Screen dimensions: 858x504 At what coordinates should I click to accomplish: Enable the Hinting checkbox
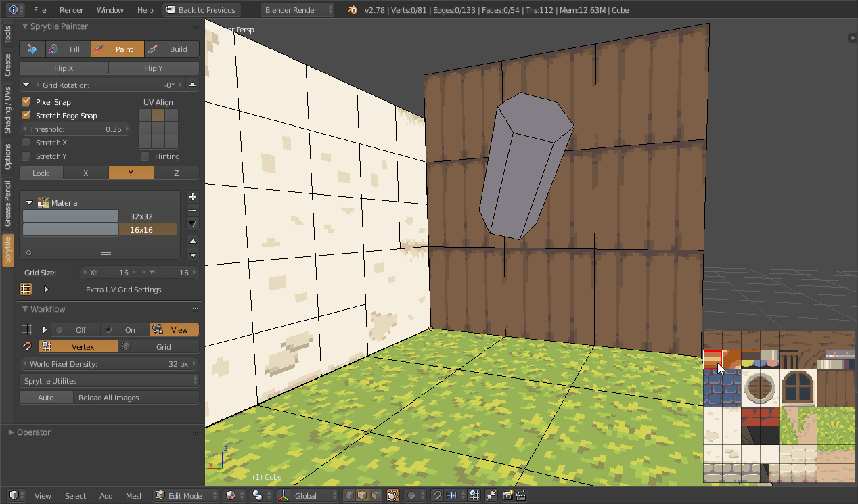pos(145,156)
